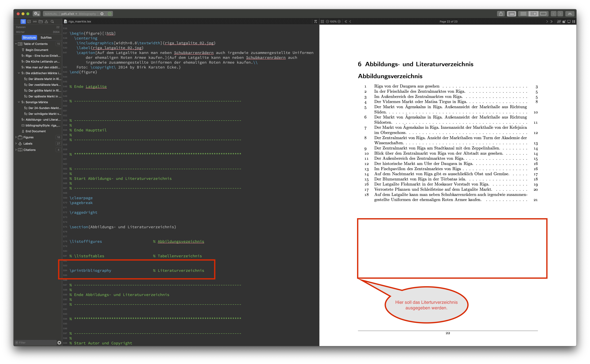This screenshot has height=364, width=590.
Task: Jump to first PDF page
Action: tap(346, 21)
